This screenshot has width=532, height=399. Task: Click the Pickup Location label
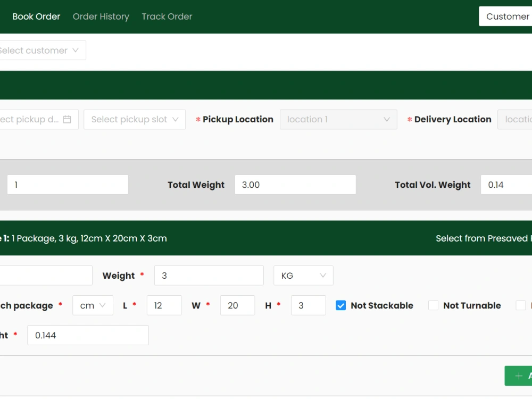click(238, 119)
